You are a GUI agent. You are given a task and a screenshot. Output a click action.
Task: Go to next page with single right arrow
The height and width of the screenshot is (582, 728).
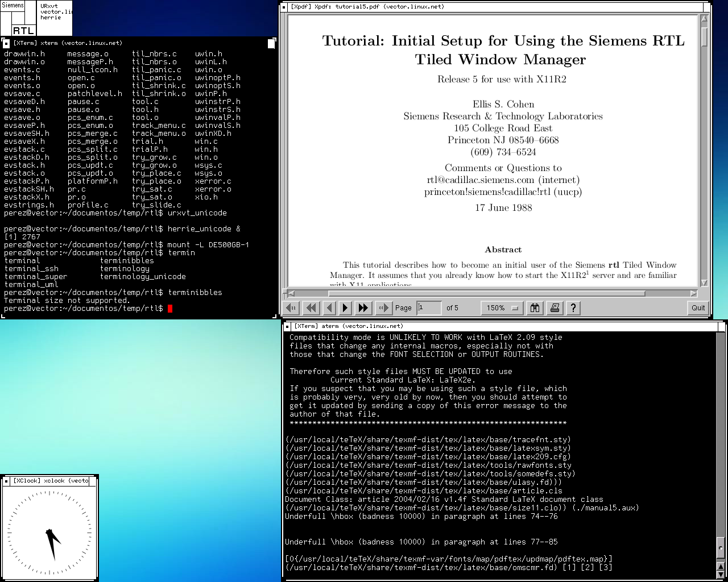tap(345, 308)
